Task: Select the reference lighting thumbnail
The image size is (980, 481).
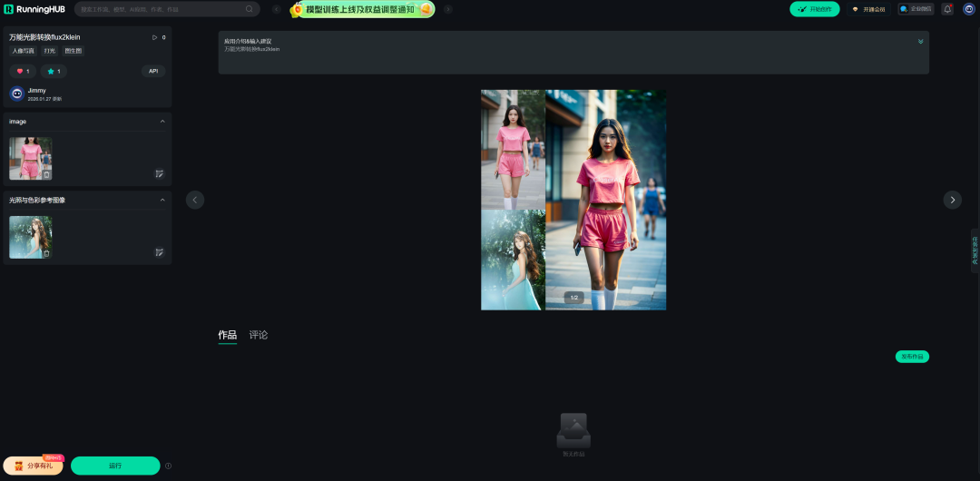Action: coord(31,237)
